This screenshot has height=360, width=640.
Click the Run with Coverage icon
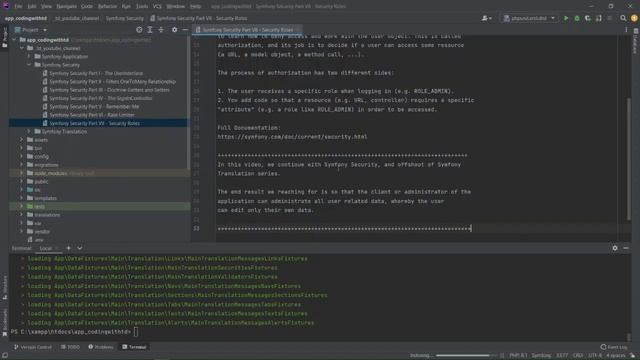pos(588,18)
